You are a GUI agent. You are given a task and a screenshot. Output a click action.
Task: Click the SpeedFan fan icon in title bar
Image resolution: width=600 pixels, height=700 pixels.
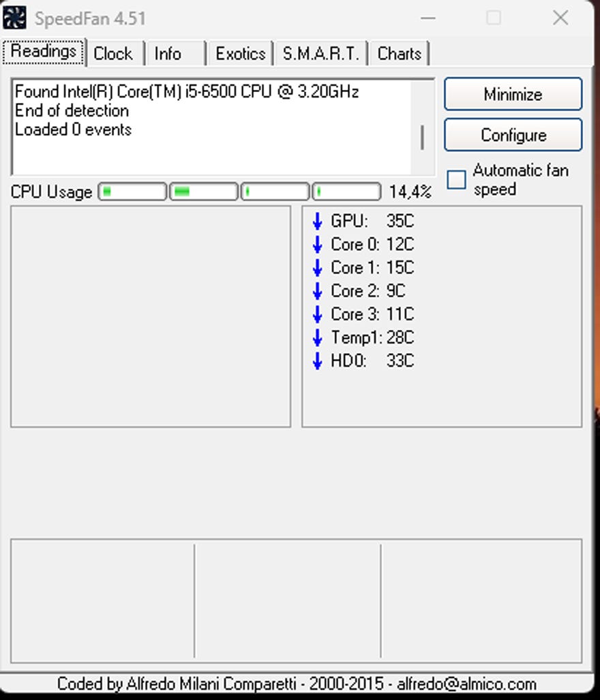click(x=14, y=18)
